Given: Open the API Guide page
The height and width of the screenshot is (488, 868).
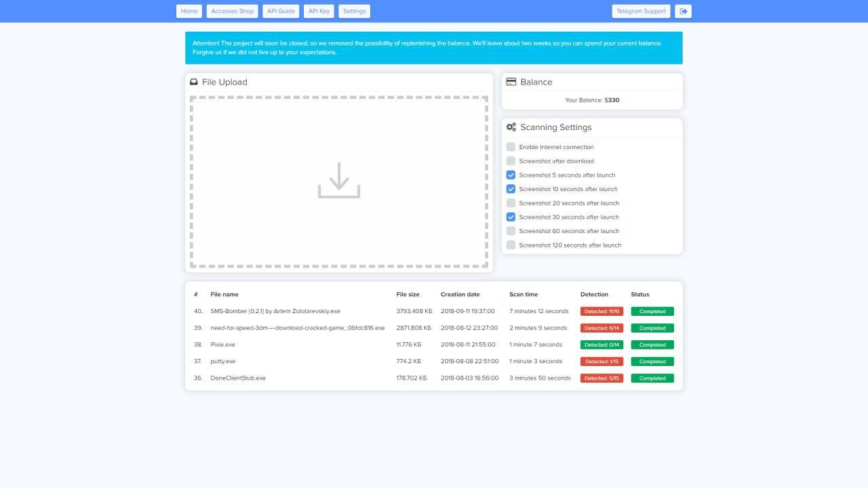Looking at the screenshot, I should tap(281, 12).
